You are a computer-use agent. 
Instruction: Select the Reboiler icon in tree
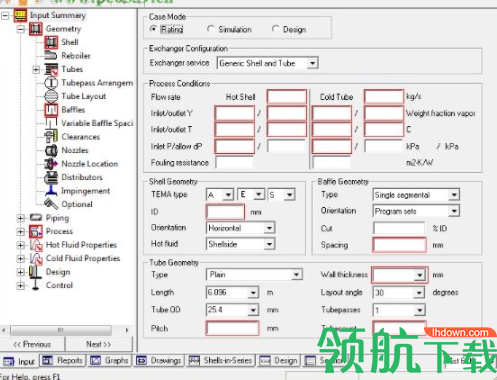pos(51,56)
